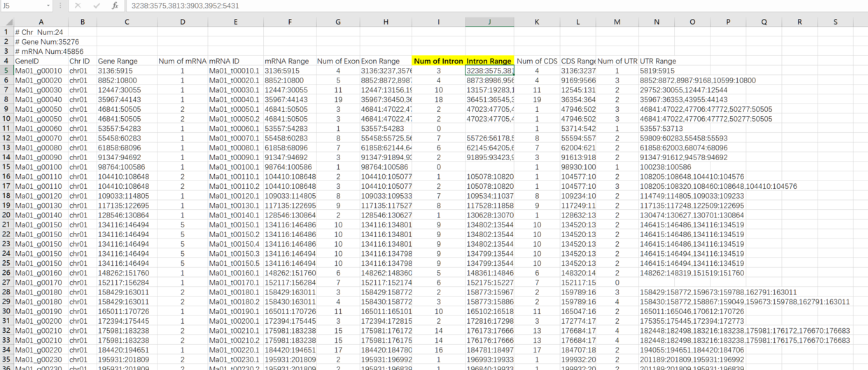
Task: Click gene range cell '8852:10800'
Action: (x=127, y=80)
